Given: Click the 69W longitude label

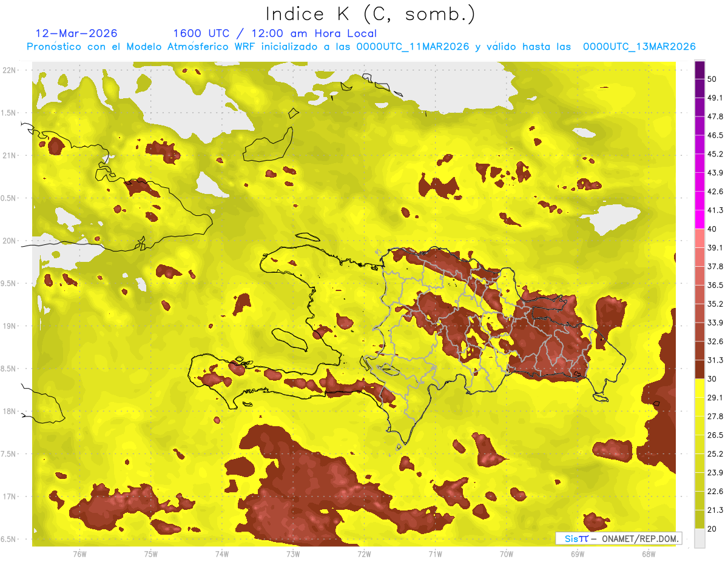Looking at the screenshot, I should pos(578,554).
